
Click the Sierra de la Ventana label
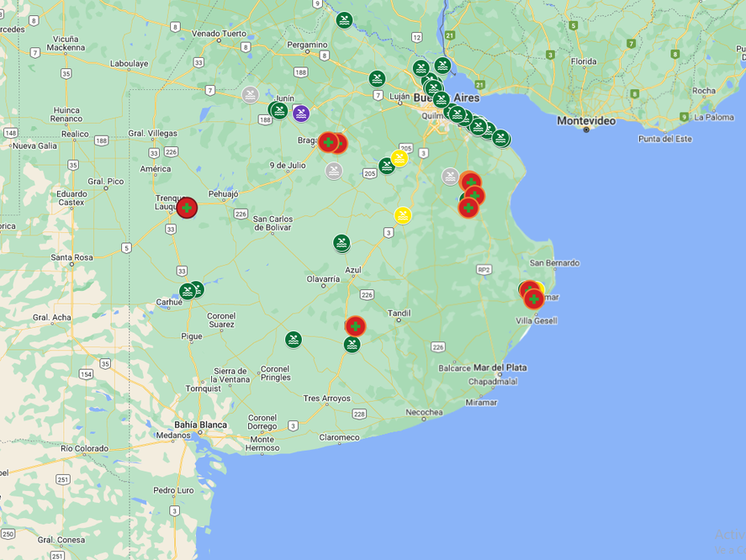tap(230, 375)
